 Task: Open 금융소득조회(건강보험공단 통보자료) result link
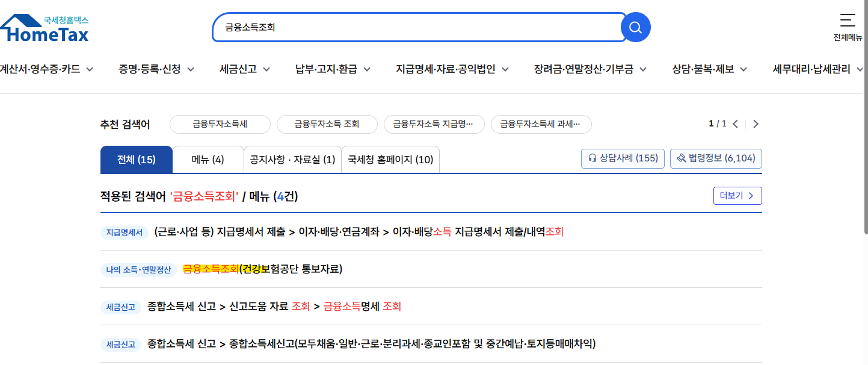[263, 269]
